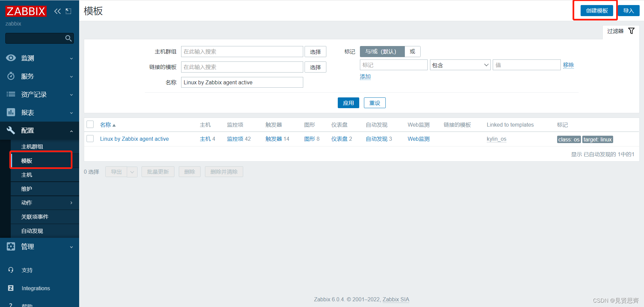Click the wrench icon for 配置
Viewport: 644px width, 307px height.
(x=11, y=130)
